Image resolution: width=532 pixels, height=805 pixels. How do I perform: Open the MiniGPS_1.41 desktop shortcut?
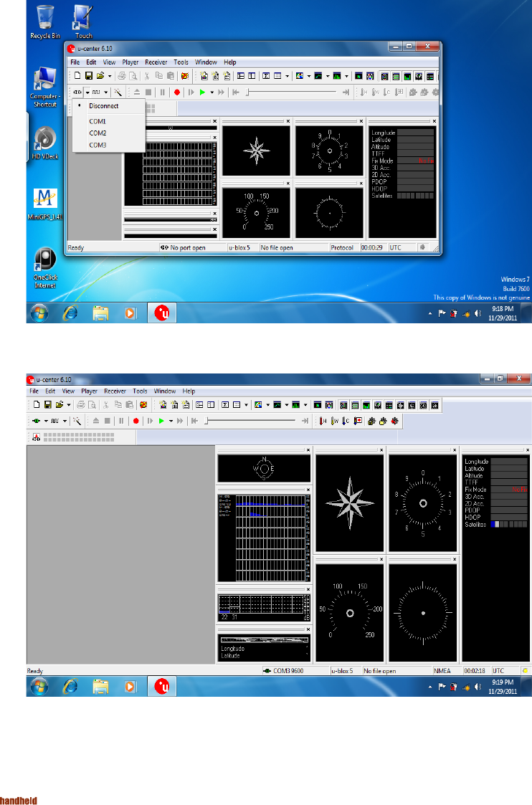click(45, 204)
